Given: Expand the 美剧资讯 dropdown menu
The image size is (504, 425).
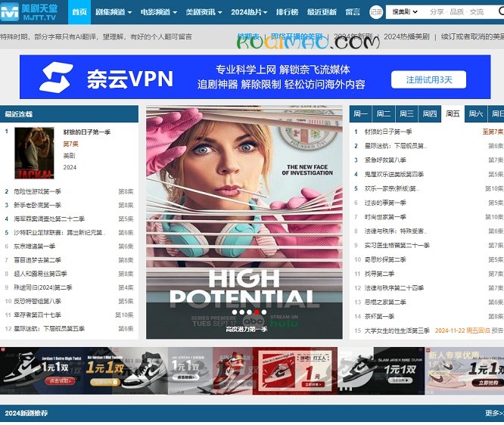Looking at the screenshot, I should pyautogui.click(x=204, y=12).
